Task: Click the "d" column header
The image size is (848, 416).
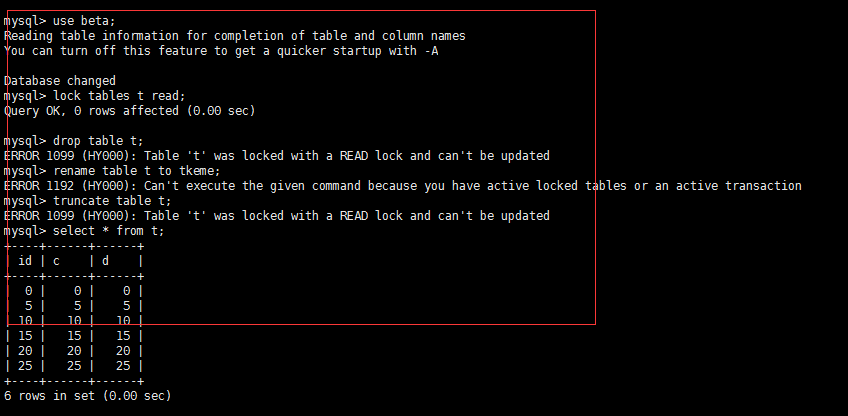Action: [x=105, y=261]
